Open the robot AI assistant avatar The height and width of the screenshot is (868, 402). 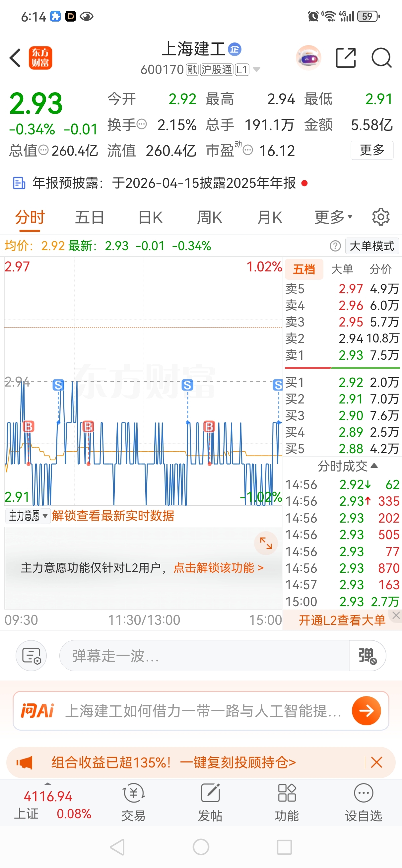[x=308, y=58]
